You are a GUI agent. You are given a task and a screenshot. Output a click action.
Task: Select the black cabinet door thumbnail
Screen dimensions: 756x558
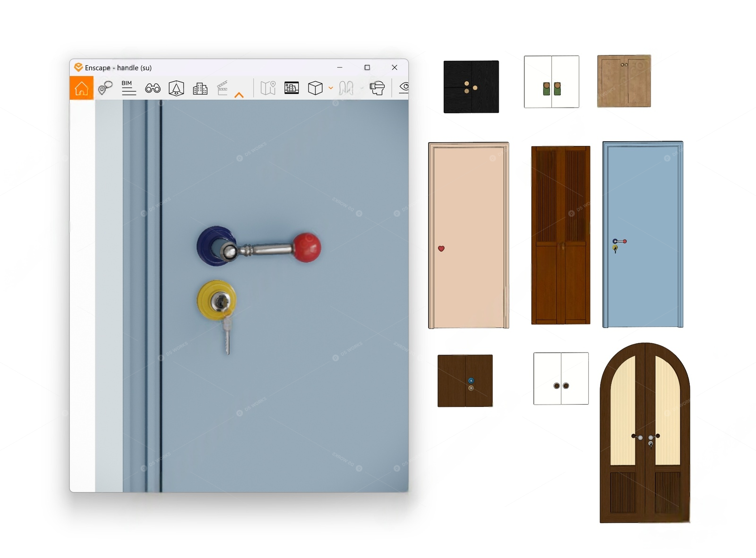[x=471, y=86]
